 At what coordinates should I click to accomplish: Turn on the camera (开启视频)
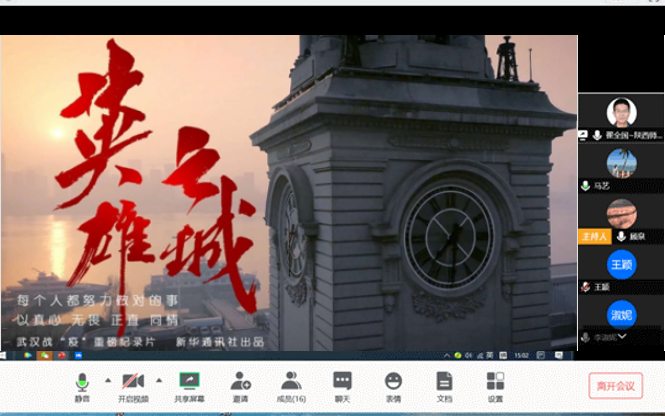[133, 385]
